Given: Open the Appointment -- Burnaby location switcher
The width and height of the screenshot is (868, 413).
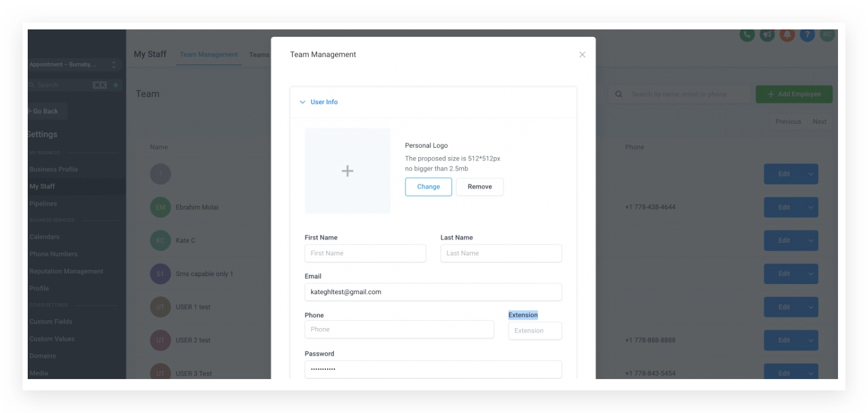Looking at the screenshot, I should (x=74, y=65).
